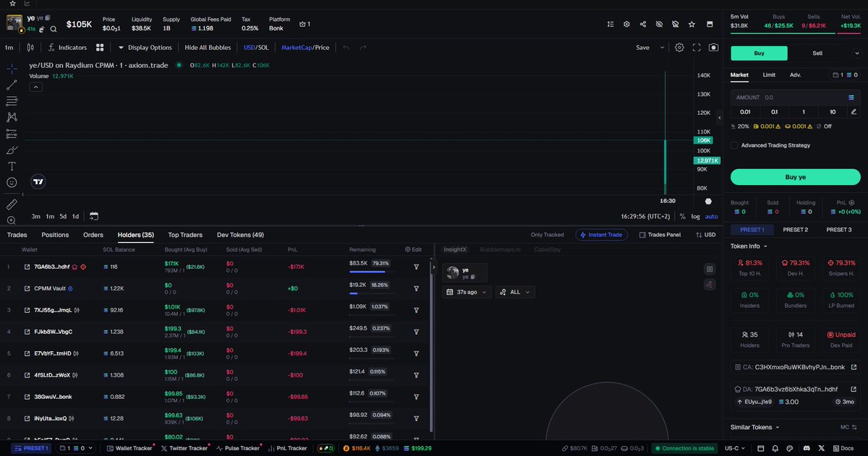Expand the Display Options dropdown
Viewport: 868px width, 456px height.
click(x=145, y=48)
